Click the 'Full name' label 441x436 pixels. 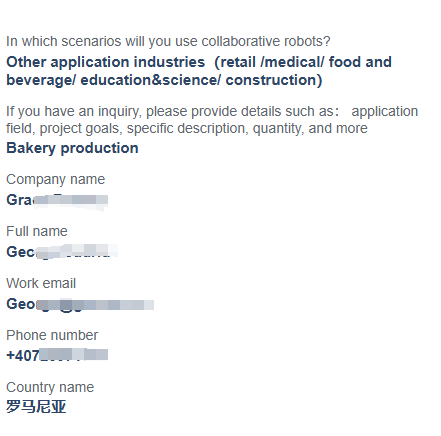tap(37, 231)
